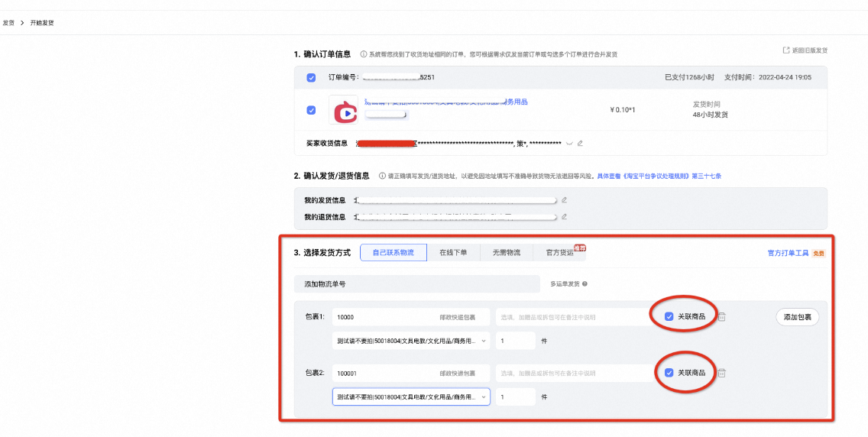Click info icon next to 确认发货/退货信息
Image resolution: width=868 pixels, height=437 pixels.
pyautogui.click(x=382, y=176)
